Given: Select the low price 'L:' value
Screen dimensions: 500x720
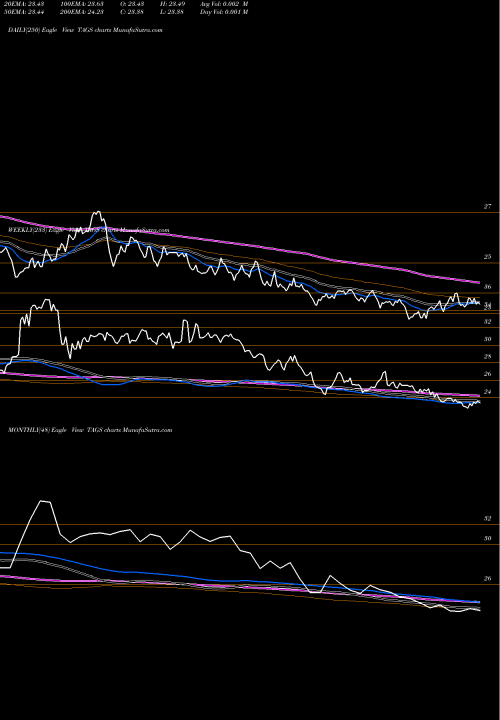Looking at the screenshot, I should (x=172, y=12).
